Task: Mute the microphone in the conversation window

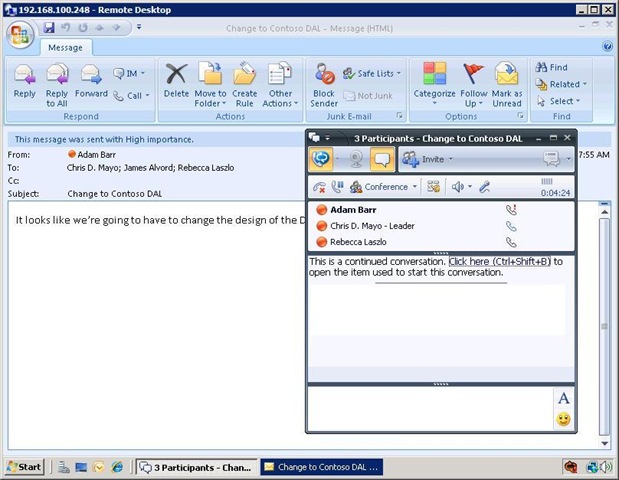Action: click(485, 187)
